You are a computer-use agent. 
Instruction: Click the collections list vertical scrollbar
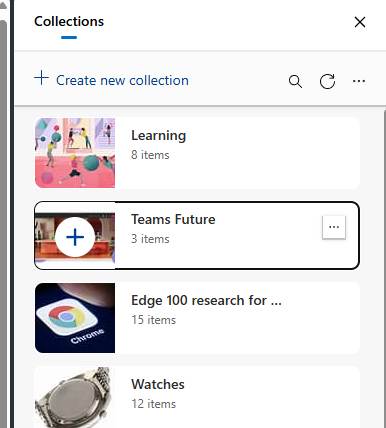pyautogui.click(x=384, y=267)
